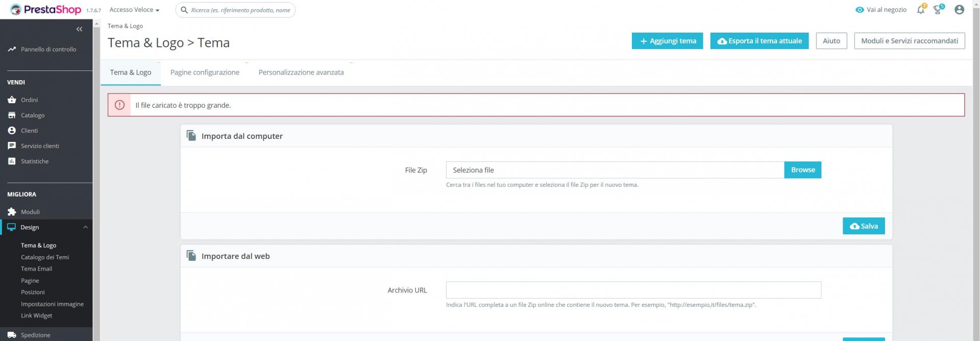Open the trophy gamification icon

tap(938, 10)
